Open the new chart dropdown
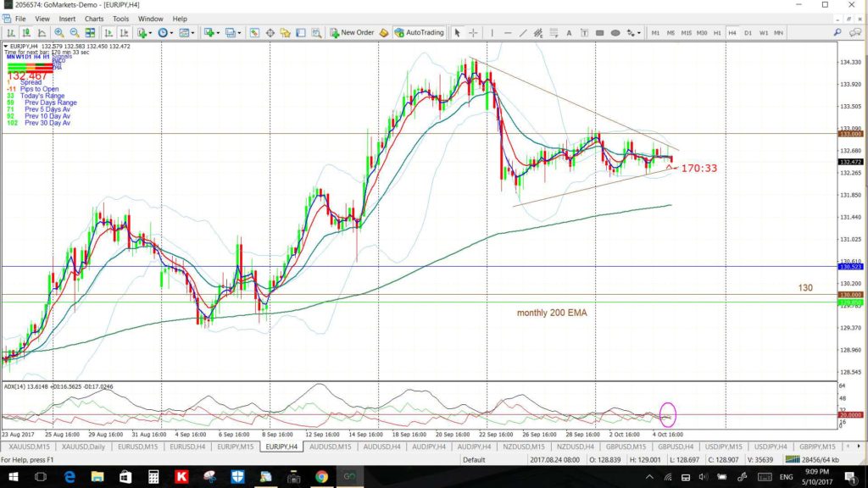Viewport: 868px width, 488px height. (x=211, y=33)
